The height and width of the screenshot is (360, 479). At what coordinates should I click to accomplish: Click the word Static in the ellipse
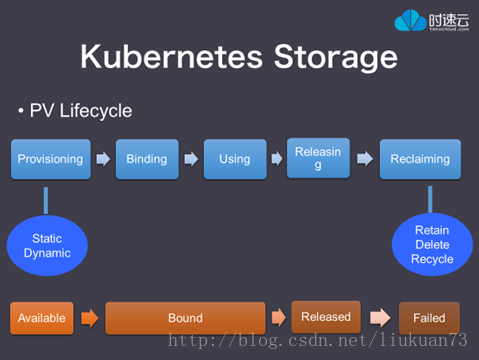(x=47, y=238)
